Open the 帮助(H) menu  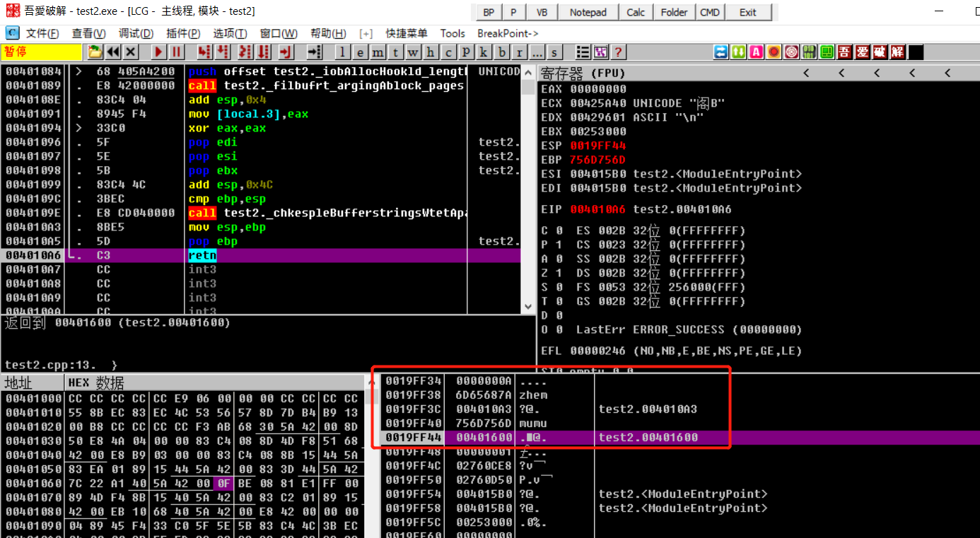tap(328, 33)
